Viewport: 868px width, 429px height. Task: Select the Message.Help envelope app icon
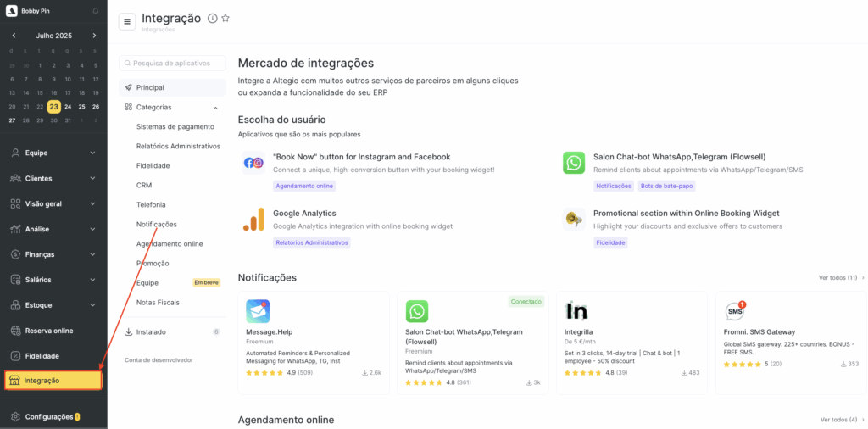pyautogui.click(x=258, y=311)
